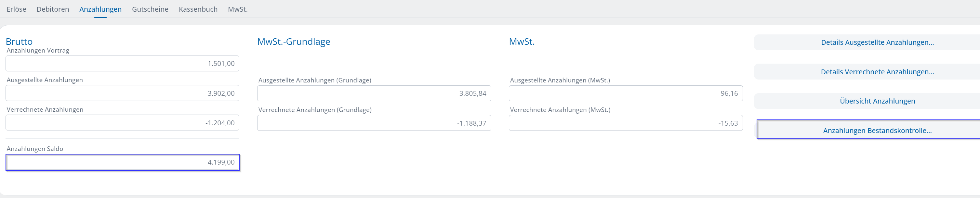The height and width of the screenshot is (198, 980).
Task: Switch to the Erlöse tab
Action: pyautogui.click(x=16, y=9)
